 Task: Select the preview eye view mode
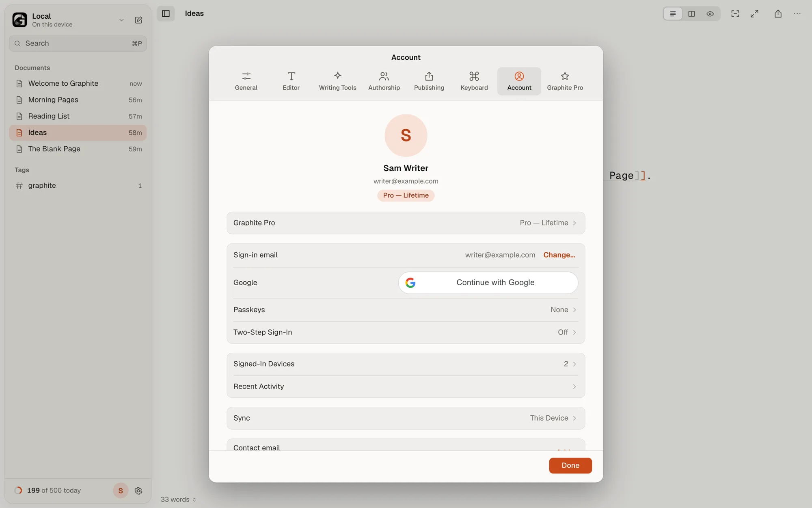coord(710,14)
